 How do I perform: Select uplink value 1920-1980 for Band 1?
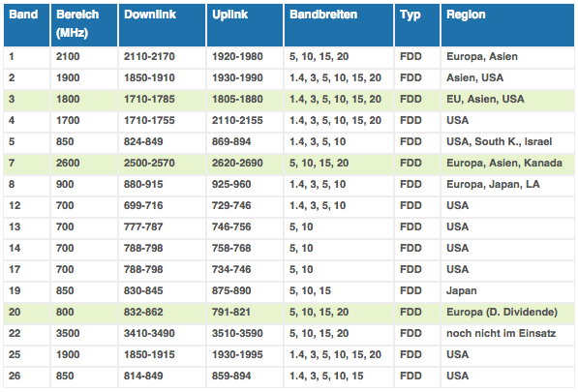[237, 56]
